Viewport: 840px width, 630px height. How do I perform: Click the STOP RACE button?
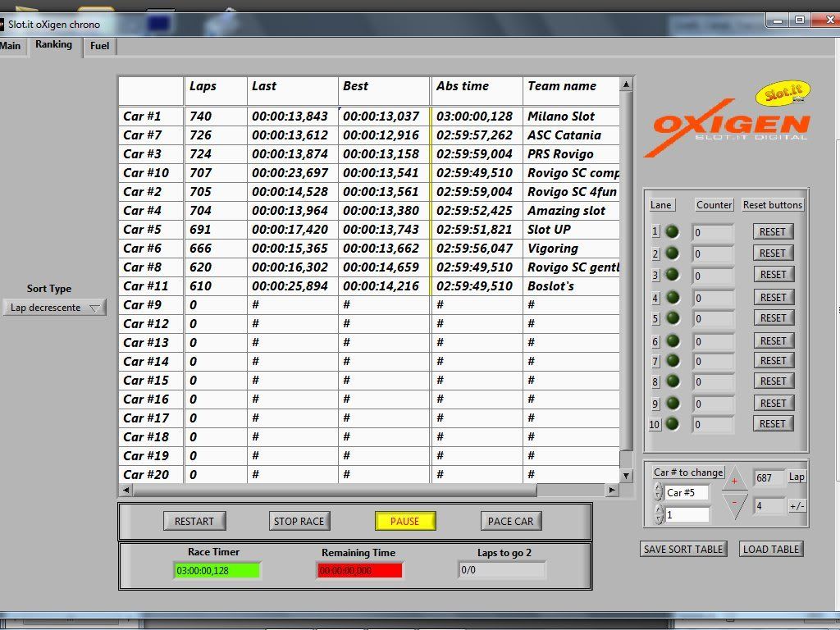299,521
